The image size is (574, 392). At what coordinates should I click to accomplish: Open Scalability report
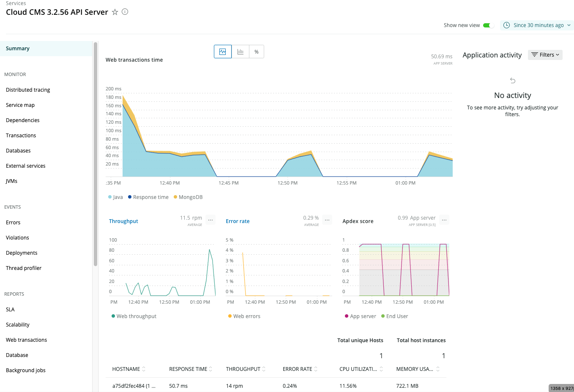18,325
